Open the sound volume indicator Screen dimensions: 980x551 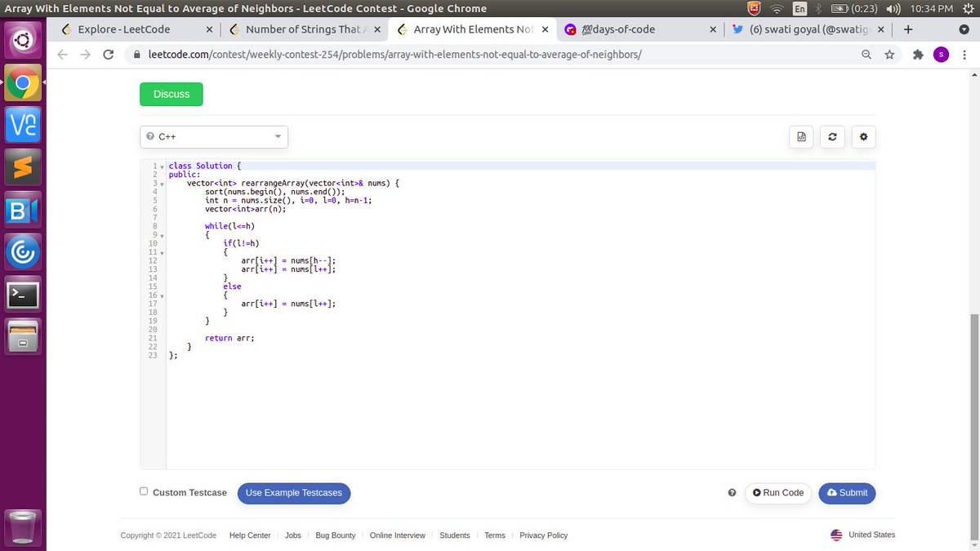point(893,8)
